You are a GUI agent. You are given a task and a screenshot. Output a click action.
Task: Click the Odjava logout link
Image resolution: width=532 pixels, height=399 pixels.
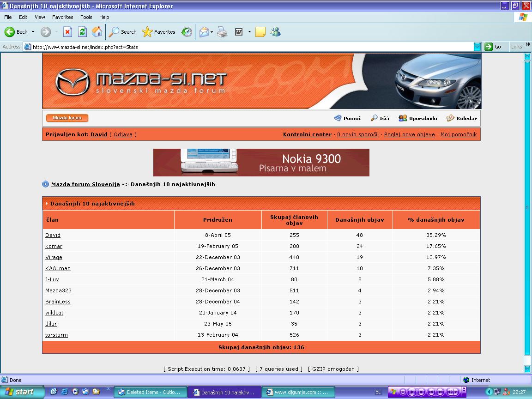pos(123,134)
